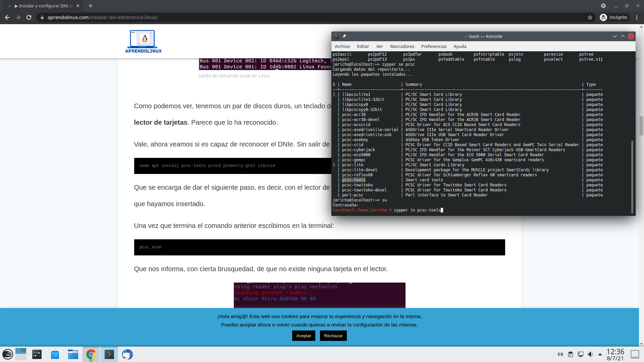644x362 pixels.
Task: Click the Rechazar cookies button
Action: [333, 336]
